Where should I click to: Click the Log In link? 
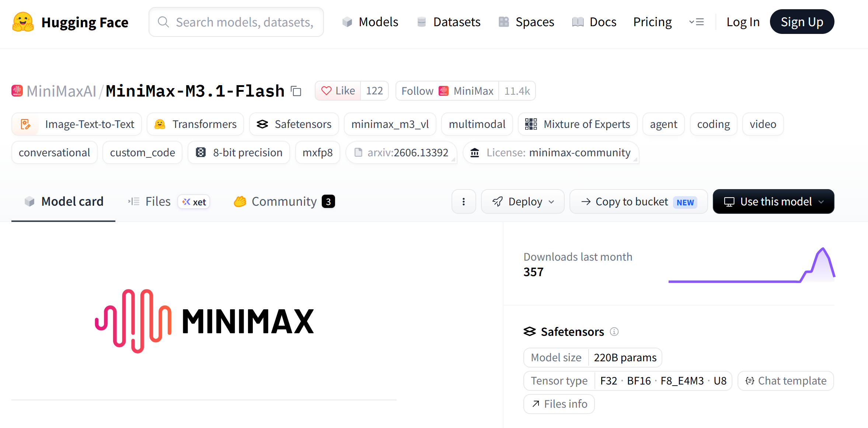(x=743, y=22)
